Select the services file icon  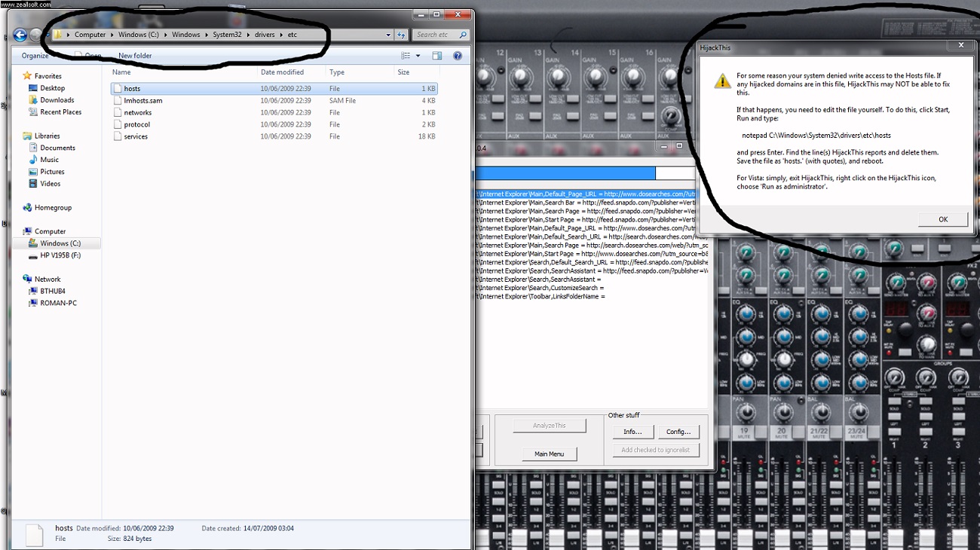coord(117,136)
